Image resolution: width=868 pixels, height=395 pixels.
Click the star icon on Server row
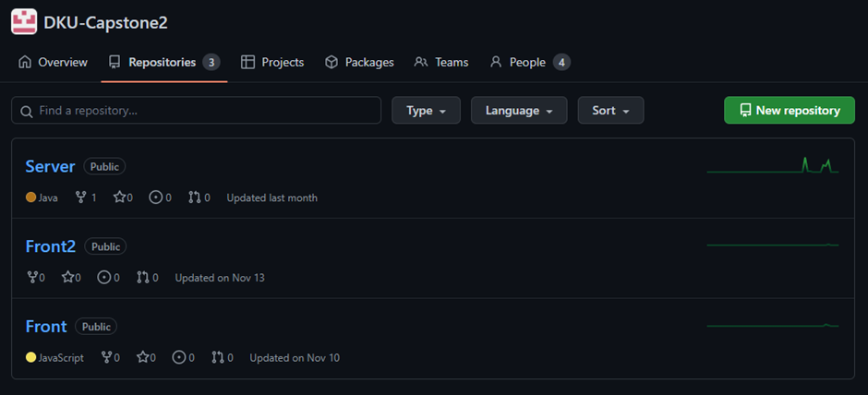pyautogui.click(x=119, y=197)
